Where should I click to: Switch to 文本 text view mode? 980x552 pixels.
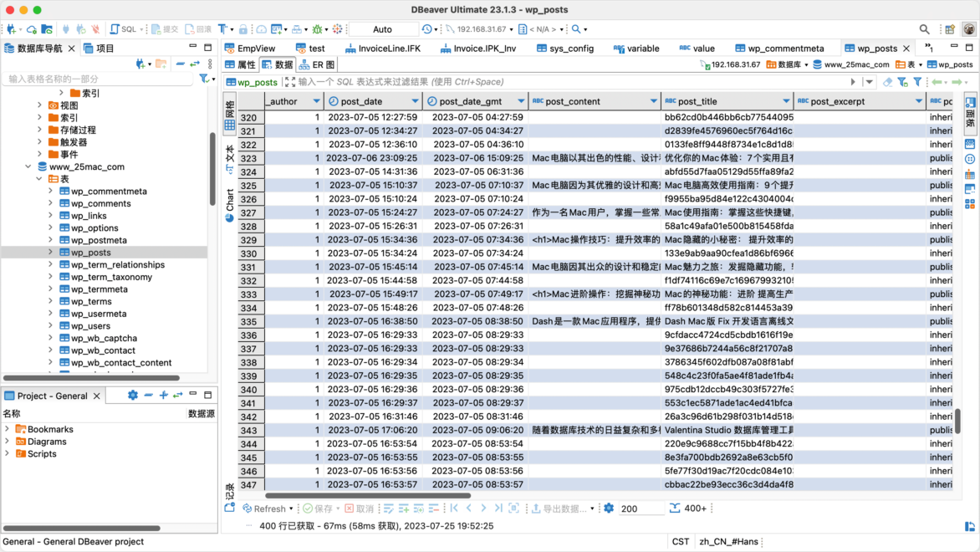coord(229,159)
